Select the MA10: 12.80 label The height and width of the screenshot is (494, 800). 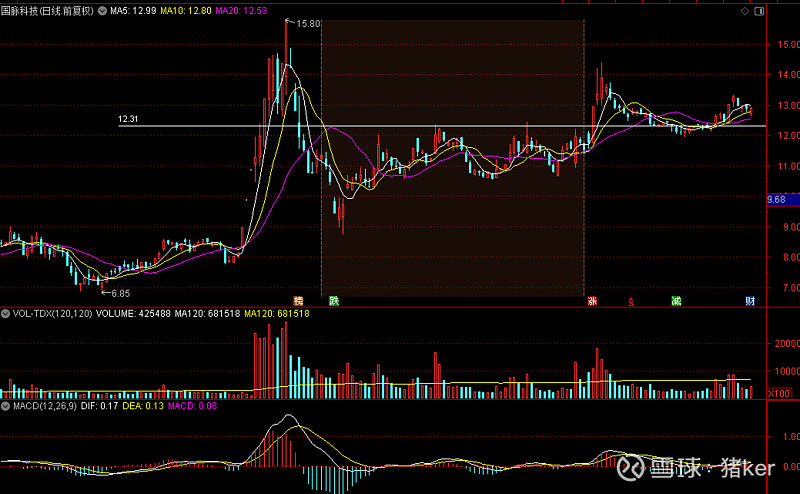[x=186, y=11]
